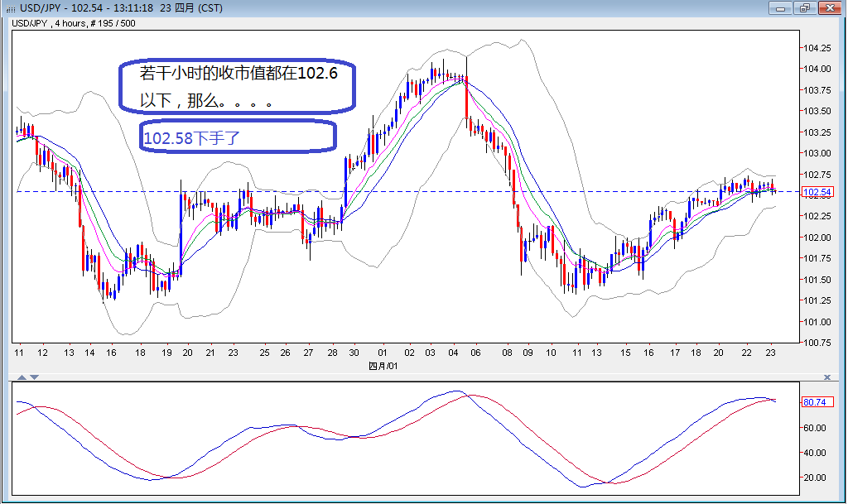The width and height of the screenshot is (848, 504).
Task: Click the date label 30 on time axis
Action: pos(354,353)
